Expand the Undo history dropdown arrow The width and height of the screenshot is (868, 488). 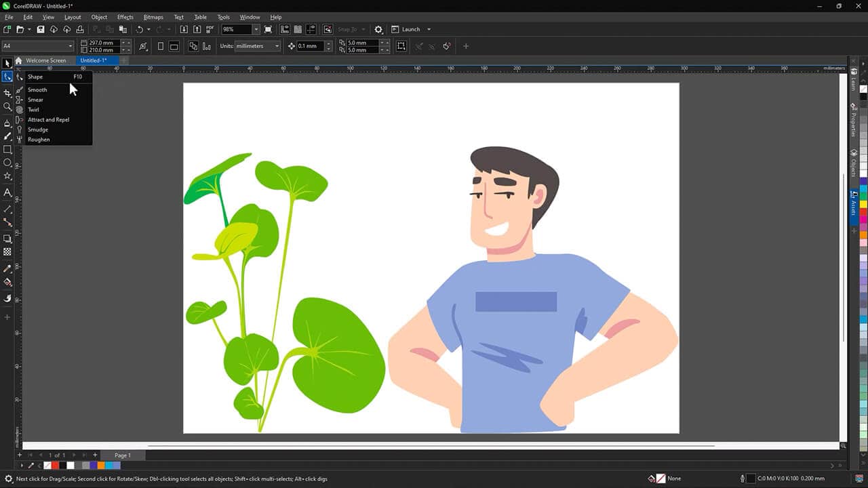point(148,30)
